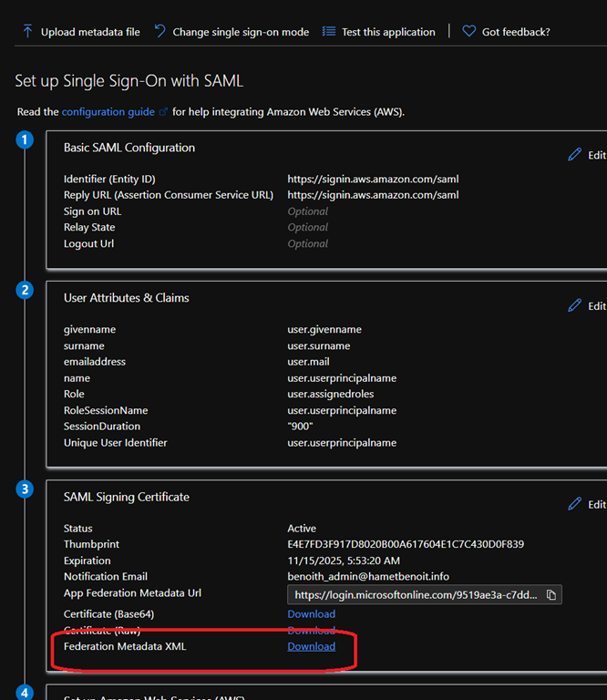Viewport: 607px width, 700px height.
Task: Select the step 3 circle marker
Action: [25, 489]
